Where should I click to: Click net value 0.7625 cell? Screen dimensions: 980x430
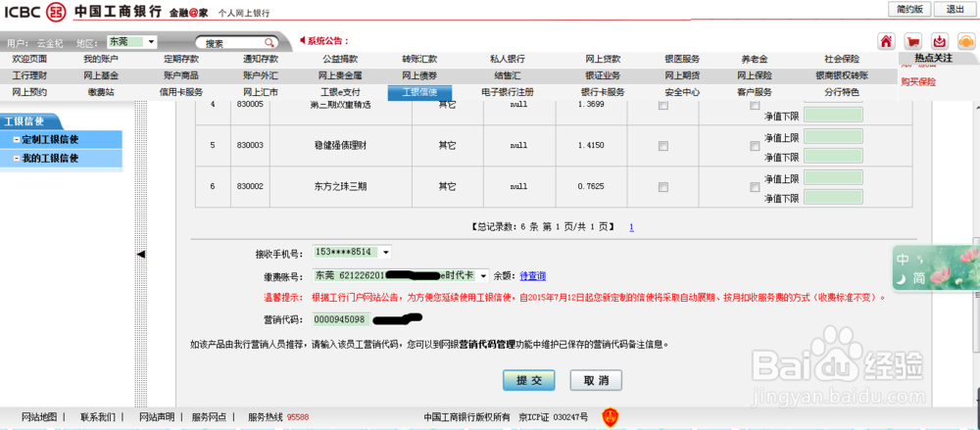591,186
